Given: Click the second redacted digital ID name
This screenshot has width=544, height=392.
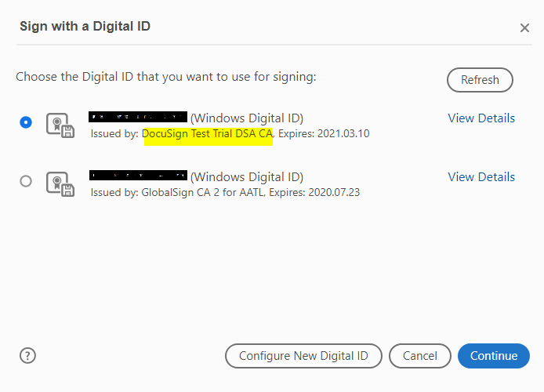Looking at the screenshot, I should click(x=138, y=176).
